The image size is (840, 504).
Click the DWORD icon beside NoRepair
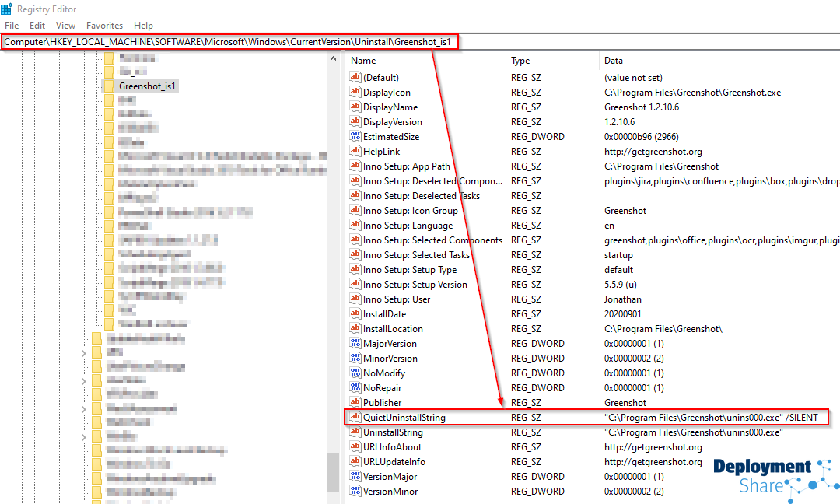(355, 388)
